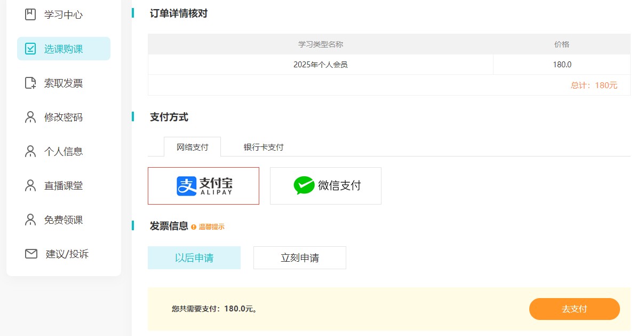644x336 pixels.
Task: Choose 微信支付 as payment method
Action: 325,185
